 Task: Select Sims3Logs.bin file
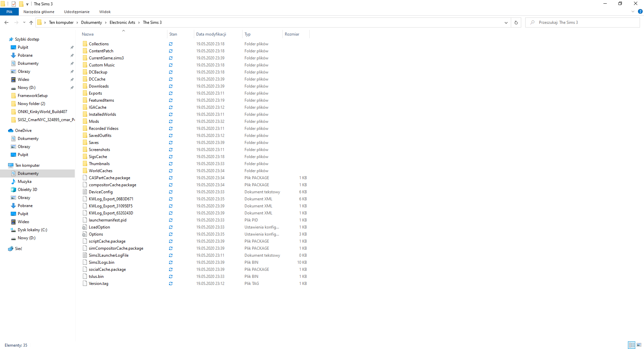[x=102, y=262]
